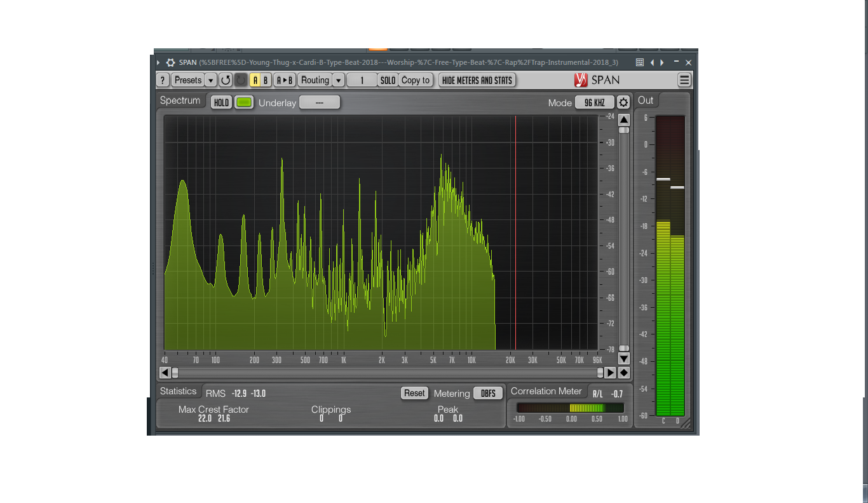Reset the statistics
Image resolution: width=868 pixels, height=503 pixels.
pyautogui.click(x=414, y=393)
